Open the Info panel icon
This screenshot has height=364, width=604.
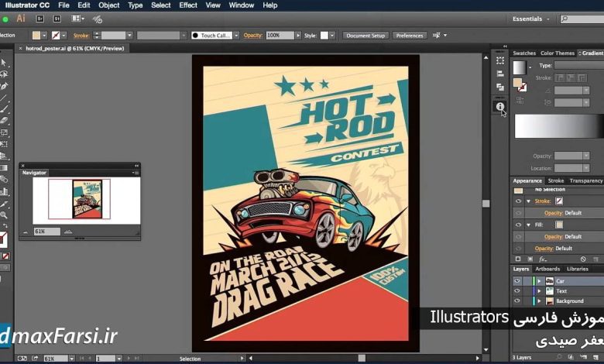click(x=500, y=106)
